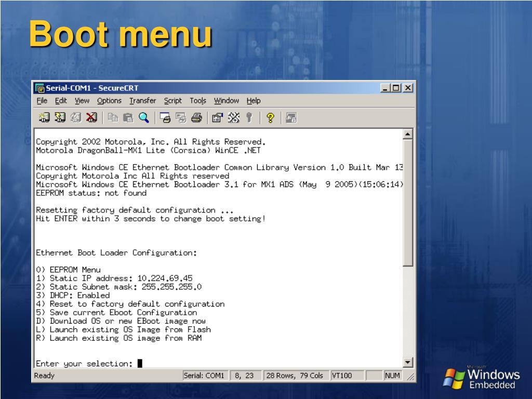The height and width of the screenshot is (399, 532).
Task: Click the '0) EEPROM Menu' line
Action: click(x=68, y=270)
